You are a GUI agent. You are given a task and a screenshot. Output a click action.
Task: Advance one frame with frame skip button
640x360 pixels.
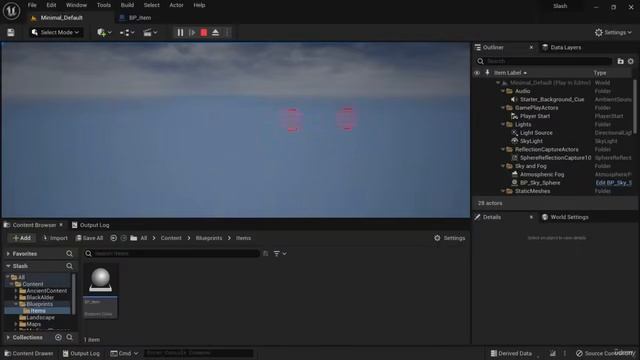[x=192, y=32]
